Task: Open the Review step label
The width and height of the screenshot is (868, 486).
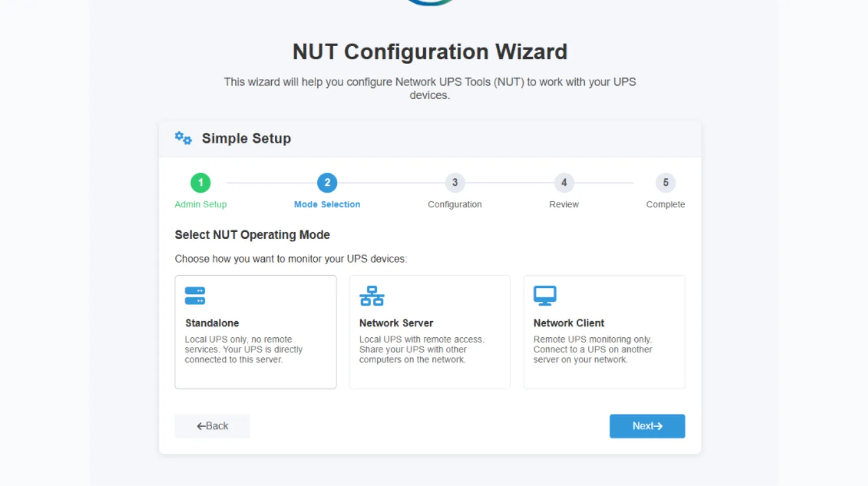Action: click(x=564, y=204)
